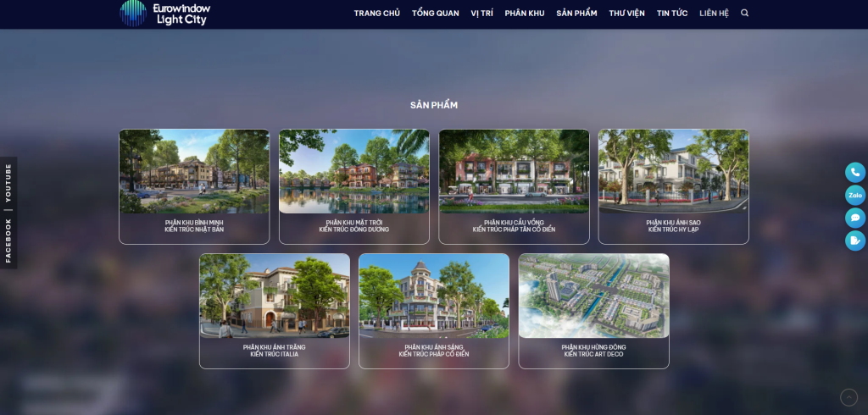Go to the TỔNG QUAN menu

click(x=435, y=14)
